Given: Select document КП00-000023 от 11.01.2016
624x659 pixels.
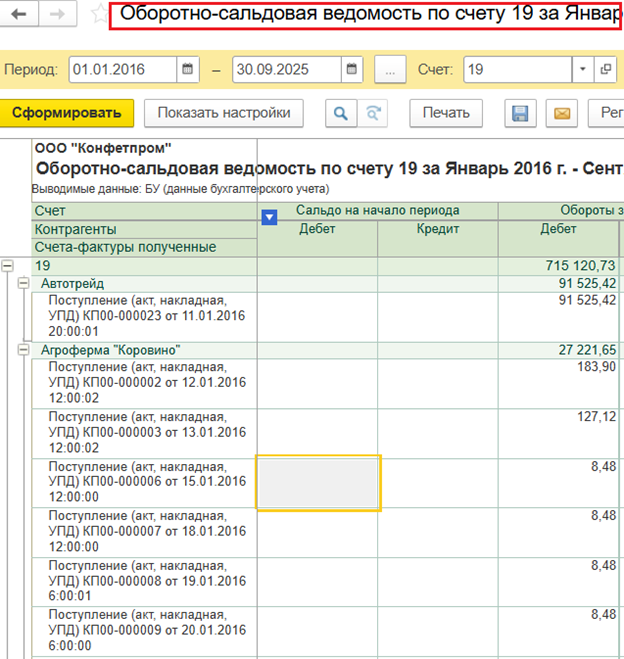Looking at the screenshot, I should (x=144, y=316).
